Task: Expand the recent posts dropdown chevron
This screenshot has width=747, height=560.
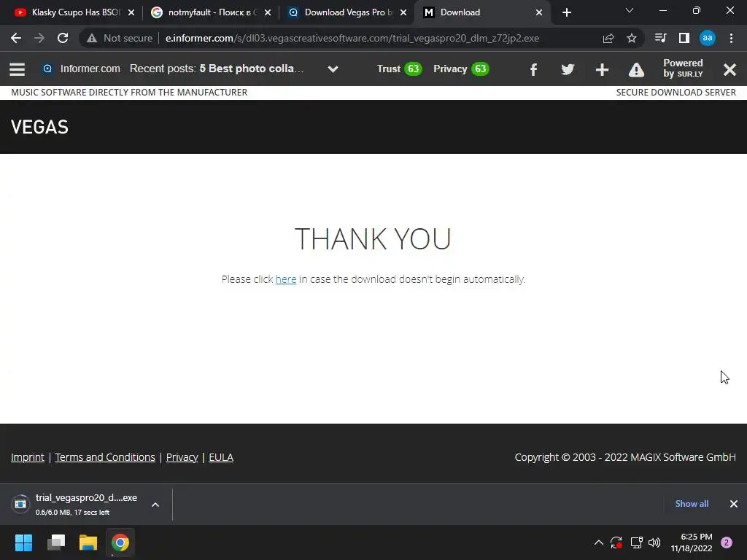Action: [x=333, y=69]
